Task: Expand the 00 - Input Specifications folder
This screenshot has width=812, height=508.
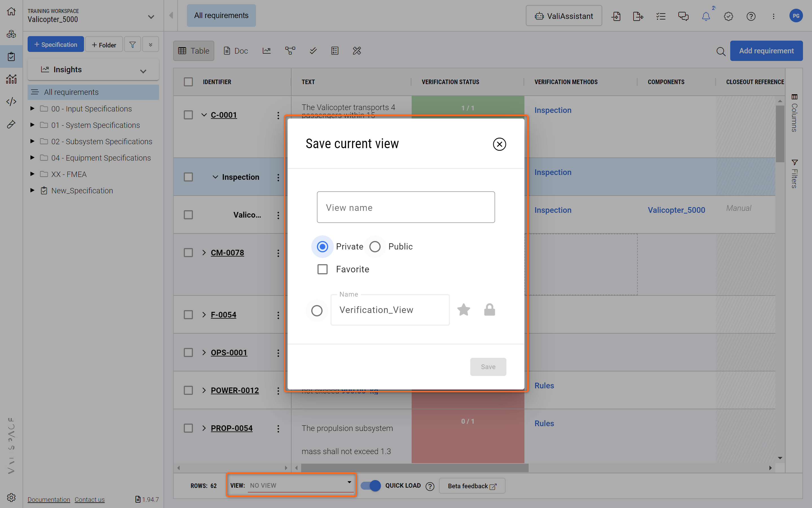Action: (32, 109)
